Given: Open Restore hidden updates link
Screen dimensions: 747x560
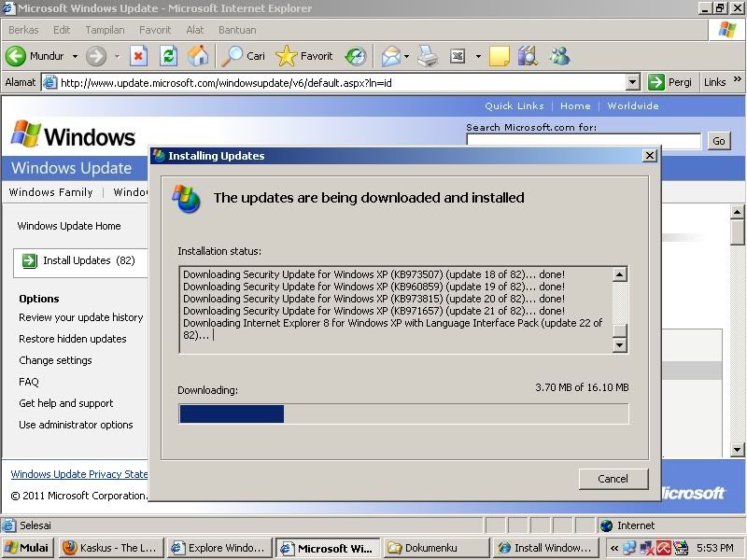Looking at the screenshot, I should [x=73, y=339].
